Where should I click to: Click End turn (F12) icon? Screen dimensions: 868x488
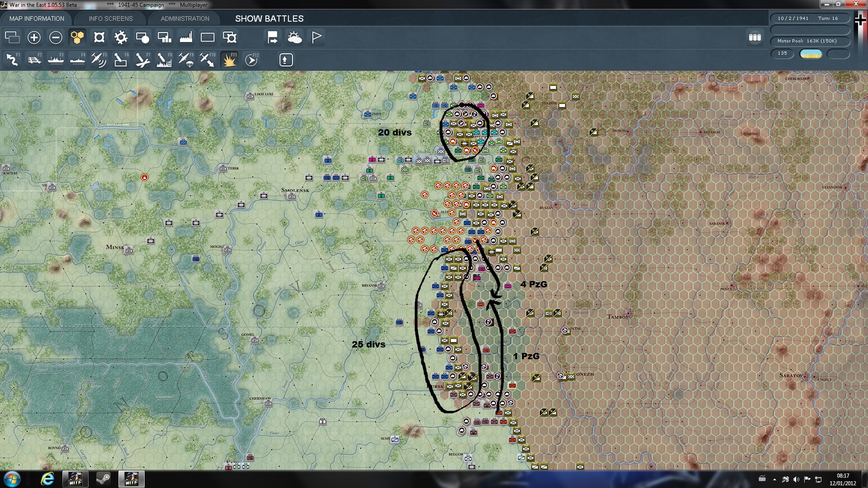pyautogui.click(x=251, y=60)
